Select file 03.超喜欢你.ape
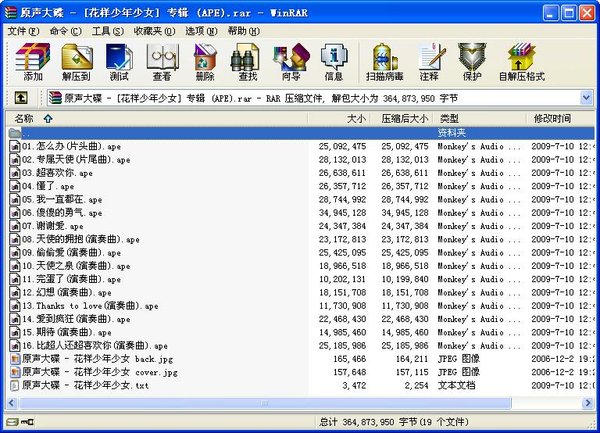 [57, 173]
